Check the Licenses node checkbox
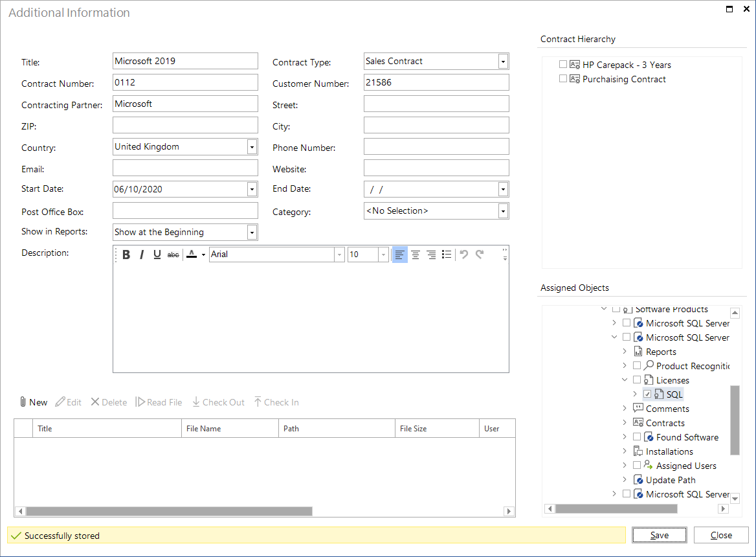Image resolution: width=756 pixels, height=557 pixels. pos(637,380)
